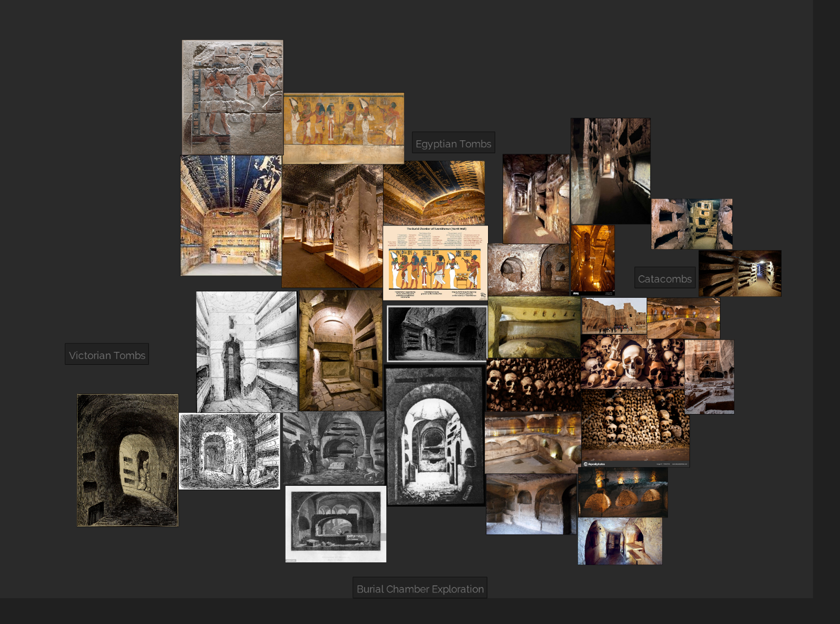The image size is (840, 624).
Task: Click the large close-up skull photo
Action: [632, 362]
